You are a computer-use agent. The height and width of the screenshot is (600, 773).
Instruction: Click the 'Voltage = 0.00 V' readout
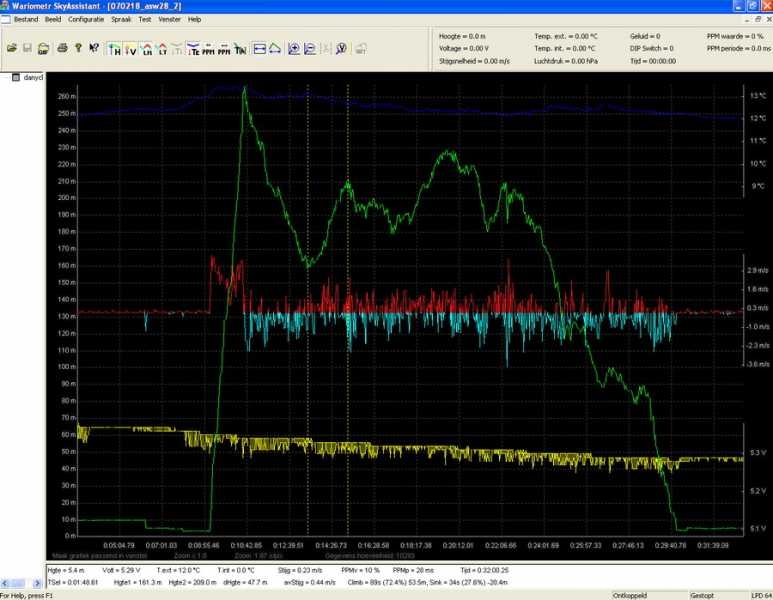click(x=463, y=48)
